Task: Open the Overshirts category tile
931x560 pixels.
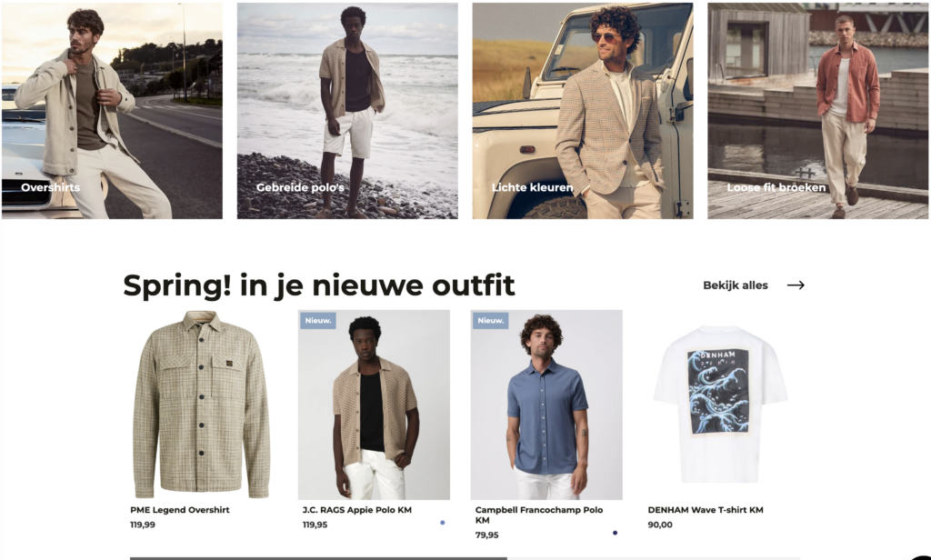Action: [112, 111]
